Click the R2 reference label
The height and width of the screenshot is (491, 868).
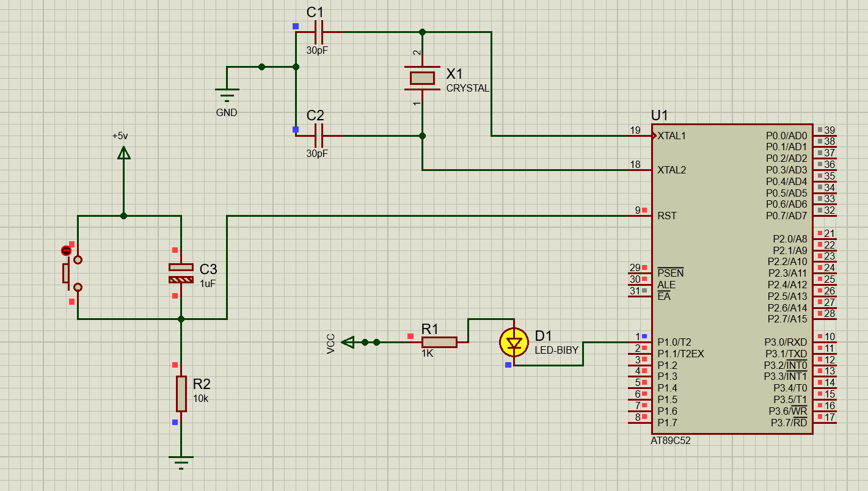[x=202, y=384]
